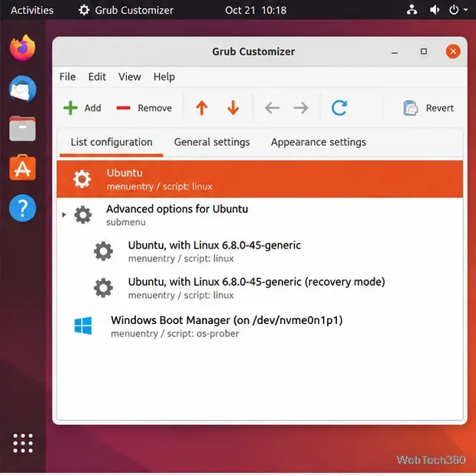The width and height of the screenshot is (476, 476).
Task: Click the volume icon in top bar
Action: [x=435, y=10]
